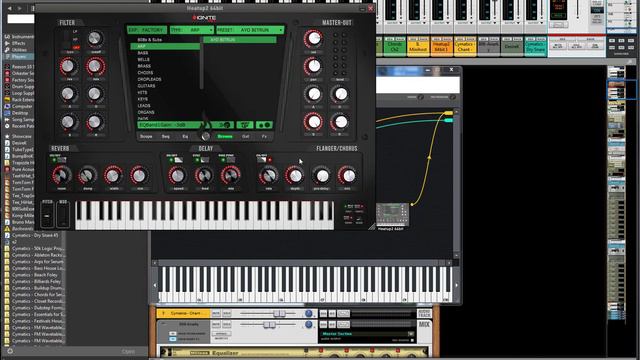Select the OFF filter type

coord(76,47)
